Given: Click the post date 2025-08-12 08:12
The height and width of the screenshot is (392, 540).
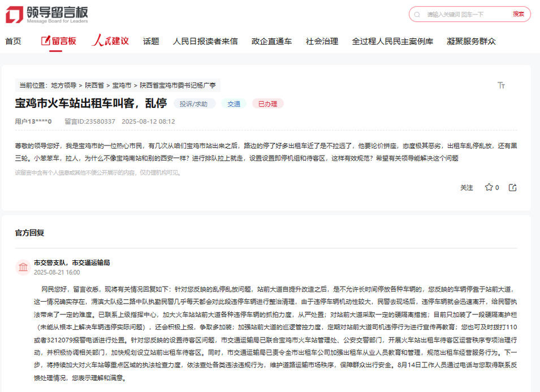Looking at the screenshot, I should [148, 122].
